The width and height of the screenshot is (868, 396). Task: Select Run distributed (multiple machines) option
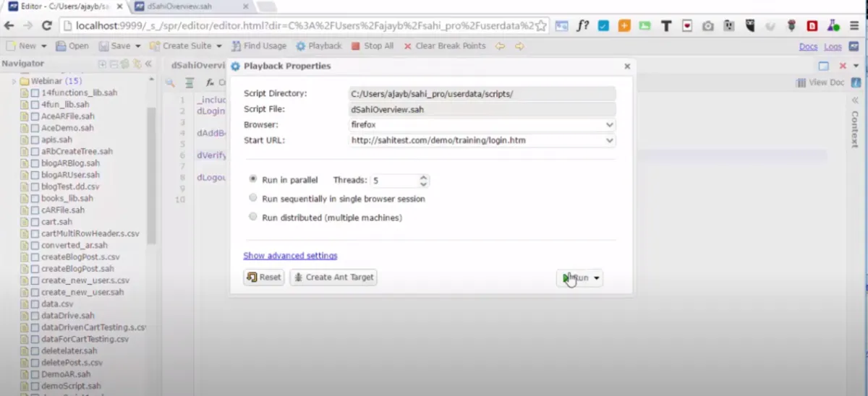coord(253,217)
